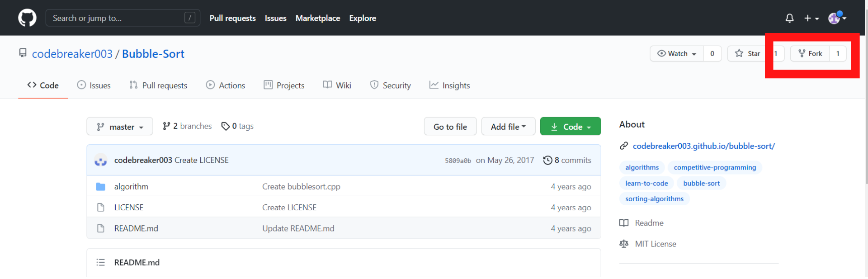Click the Watch button
Image resolution: width=868 pixels, height=279 pixels.
pos(676,53)
